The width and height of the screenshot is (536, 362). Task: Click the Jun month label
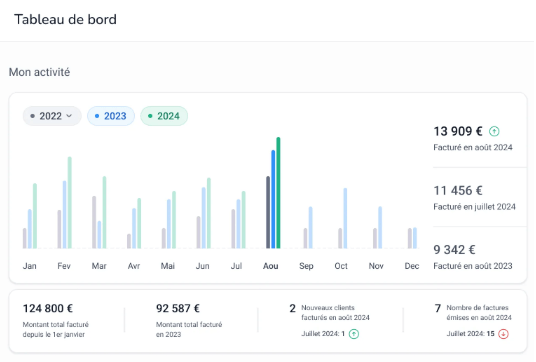202,266
